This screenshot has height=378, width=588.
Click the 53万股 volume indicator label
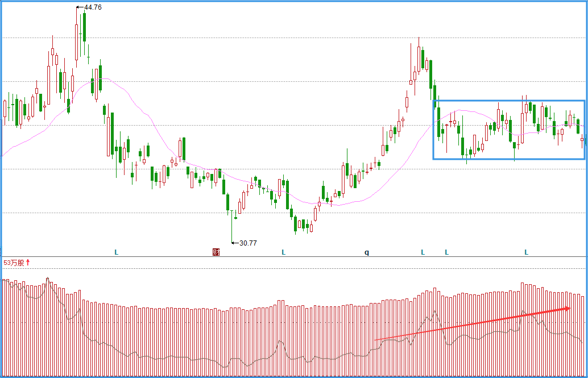click(14, 263)
